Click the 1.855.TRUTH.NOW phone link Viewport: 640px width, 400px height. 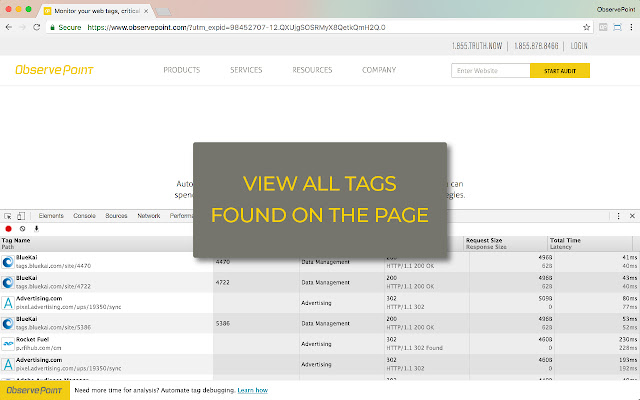477,46
